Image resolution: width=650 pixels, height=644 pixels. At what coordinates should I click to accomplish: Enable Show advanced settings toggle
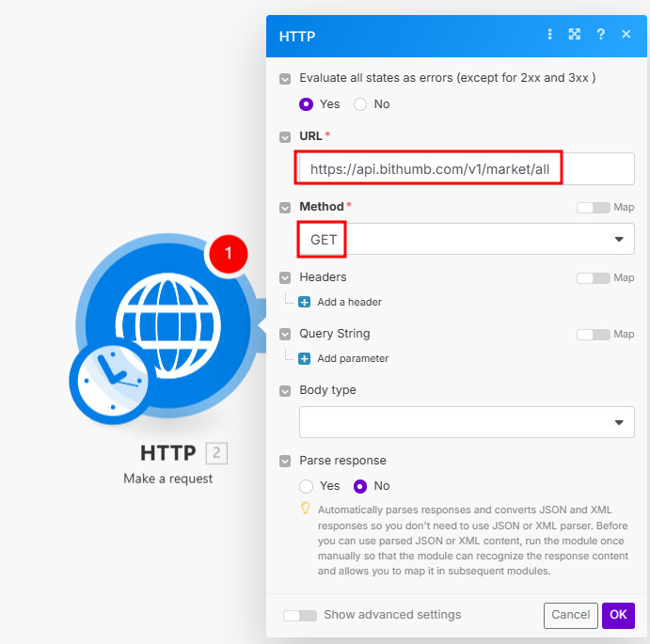point(299,615)
